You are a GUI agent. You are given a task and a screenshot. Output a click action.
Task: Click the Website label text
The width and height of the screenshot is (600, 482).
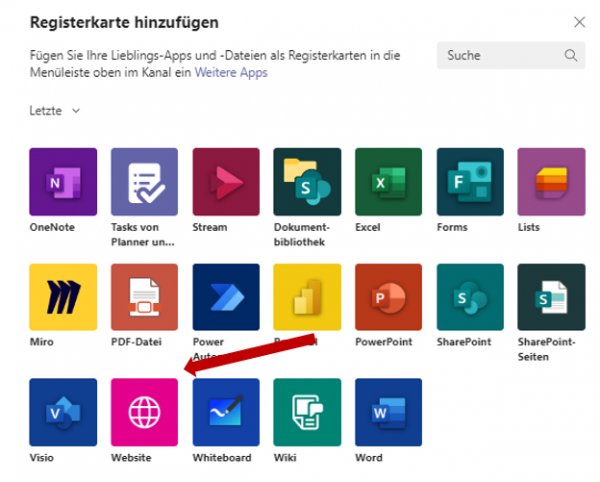coord(131,458)
